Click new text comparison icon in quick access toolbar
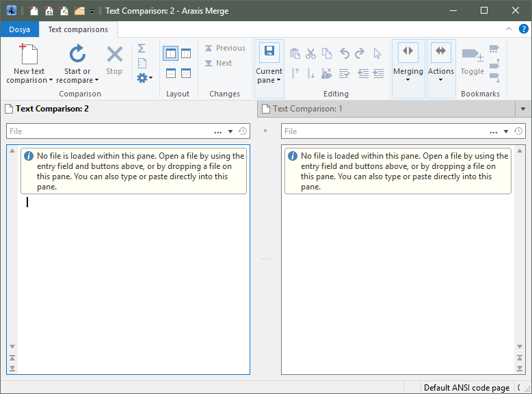This screenshot has width=532, height=394. pyautogui.click(x=34, y=11)
